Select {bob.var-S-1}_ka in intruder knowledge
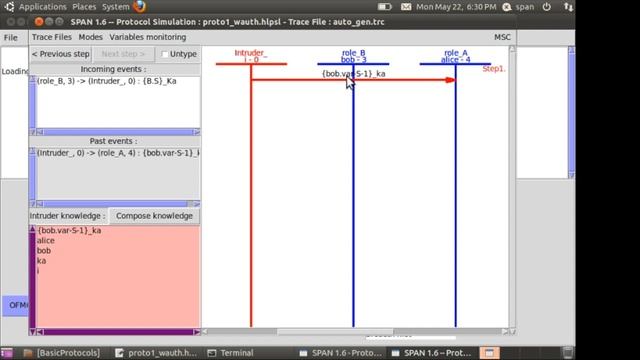This screenshot has width=640, height=360. click(x=69, y=231)
